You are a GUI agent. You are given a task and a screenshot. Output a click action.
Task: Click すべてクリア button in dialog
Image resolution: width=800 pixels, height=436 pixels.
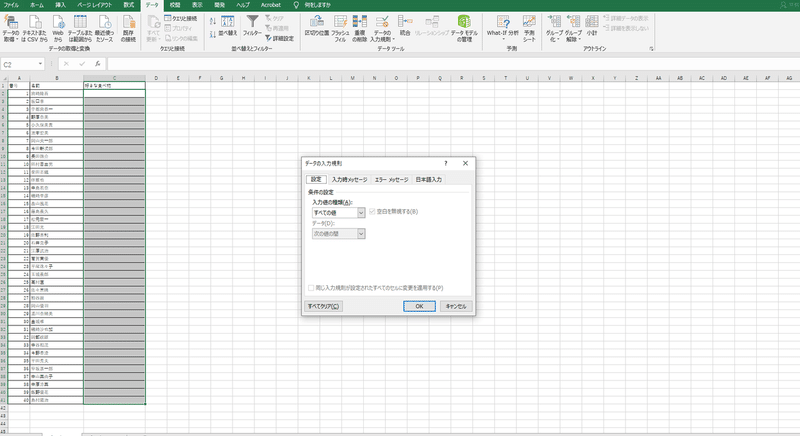tap(323, 306)
